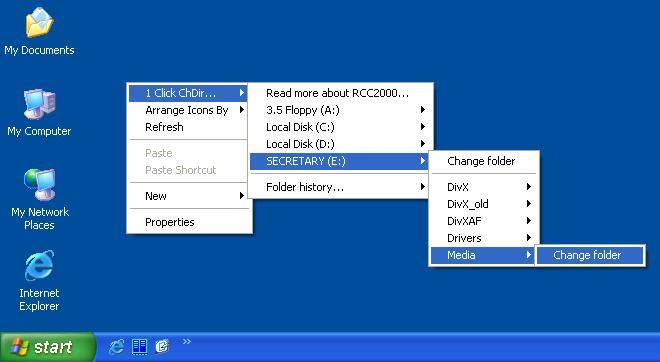
Task: Select SECRETARY (E:) drive entry
Action: point(339,161)
